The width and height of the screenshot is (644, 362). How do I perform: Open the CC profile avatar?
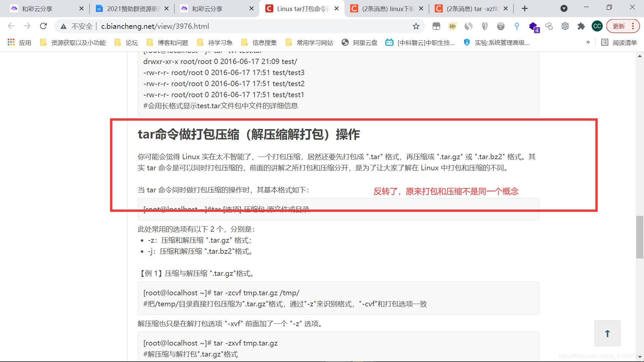(597, 26)
